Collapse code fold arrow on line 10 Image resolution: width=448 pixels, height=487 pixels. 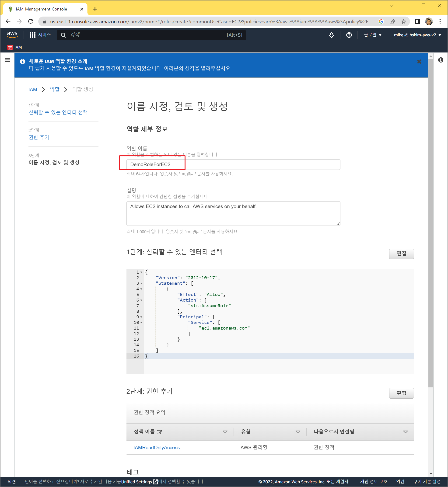[x=141, y=323]
